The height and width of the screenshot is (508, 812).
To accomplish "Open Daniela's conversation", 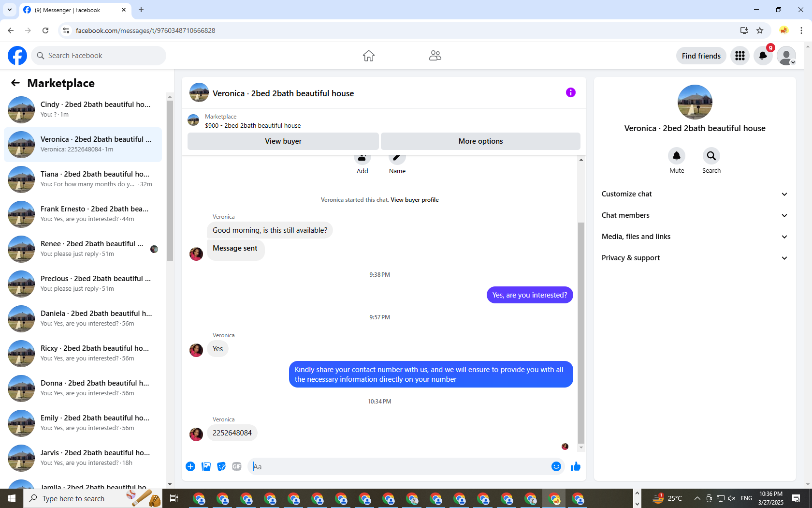I will click(x=83, y=319).
